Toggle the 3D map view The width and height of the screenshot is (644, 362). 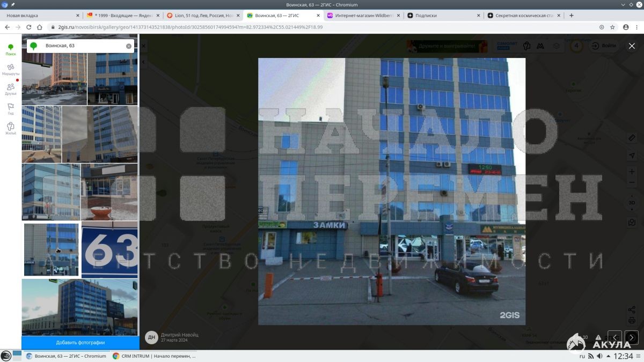[x=632, y=203]
